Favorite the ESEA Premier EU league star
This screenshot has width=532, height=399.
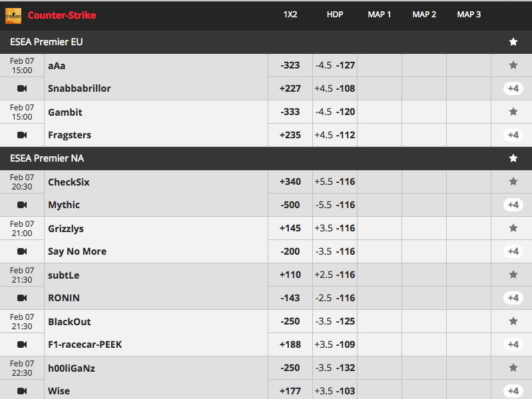(x=513, y=42)
